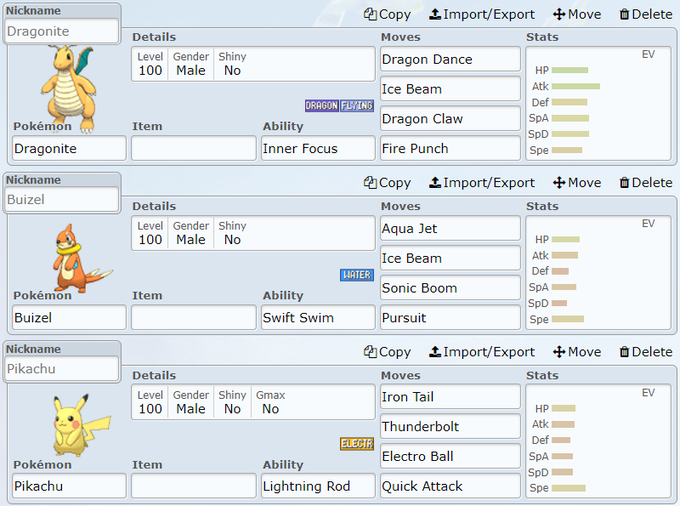Viewport: 680px width, 506px height.
Task: Click Dragonite's empty Item field
Action: pos(194,148)
